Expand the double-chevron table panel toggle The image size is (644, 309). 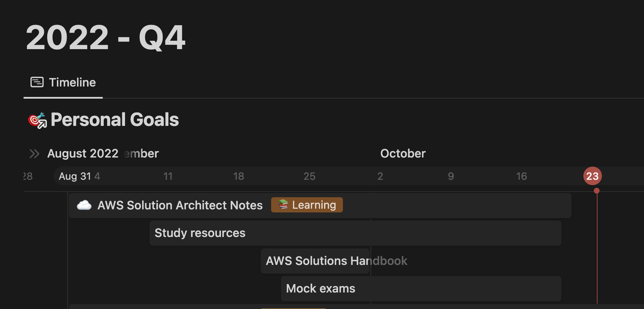tap(34, 154)
